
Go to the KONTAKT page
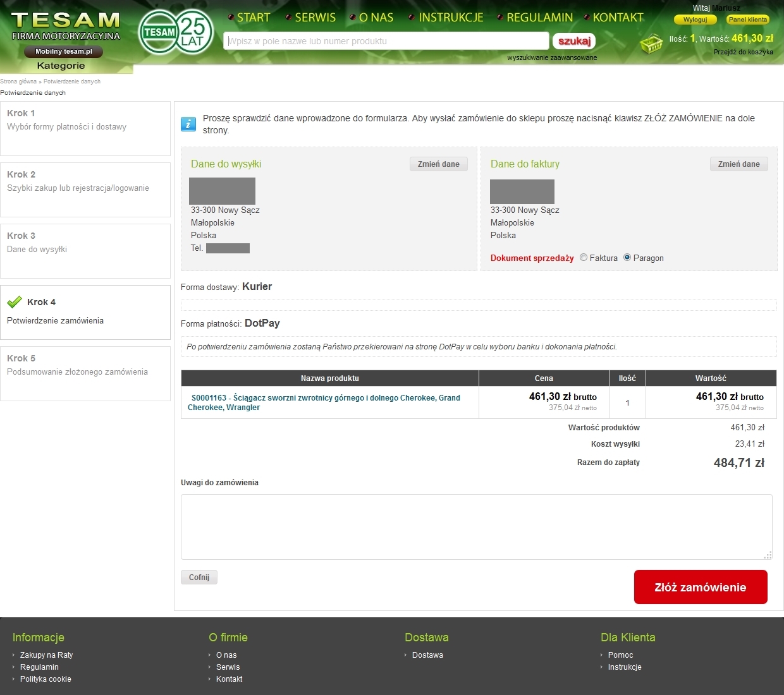[x=618, y=18]
